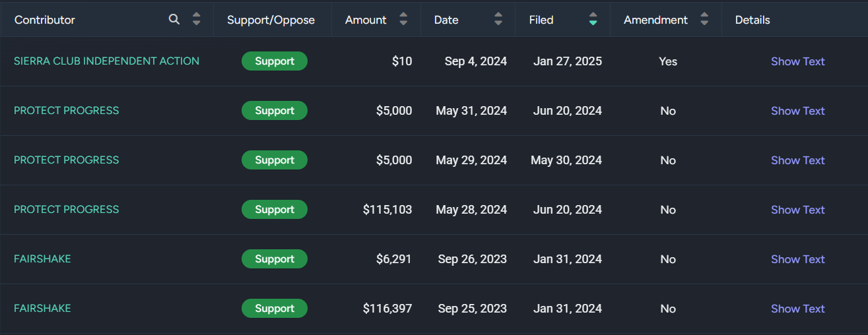Open PROTECT PROGRESS link dated May 31, 2024

[67, 111]
